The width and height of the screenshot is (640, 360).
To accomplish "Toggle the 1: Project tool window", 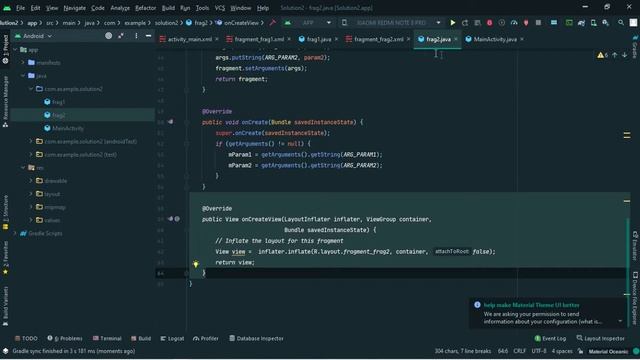I will point(5,49).
